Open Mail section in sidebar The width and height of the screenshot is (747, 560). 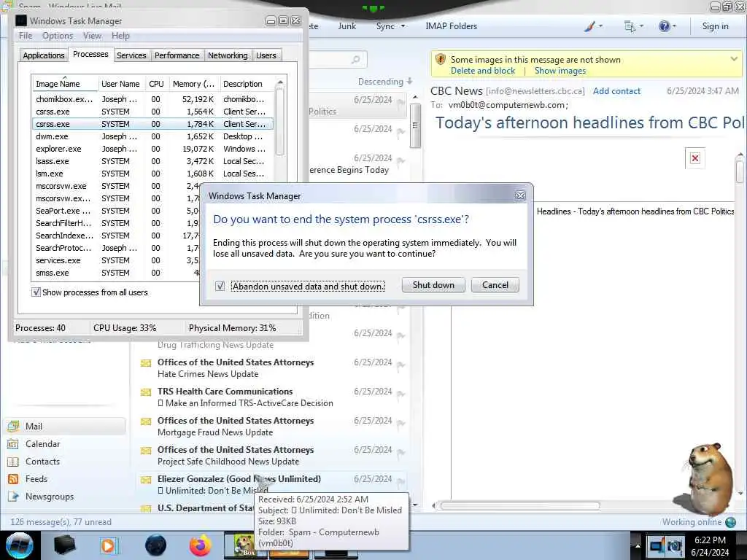[66, 426]
